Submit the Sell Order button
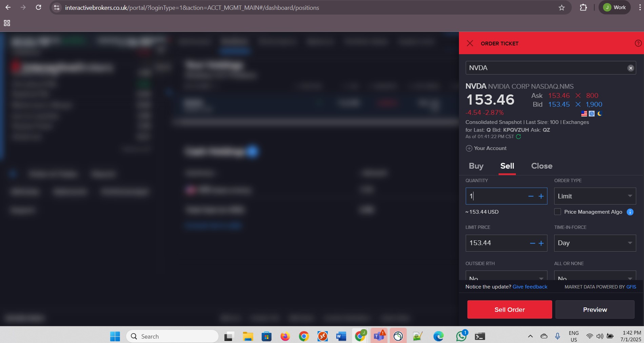 [x=509, y=309]
